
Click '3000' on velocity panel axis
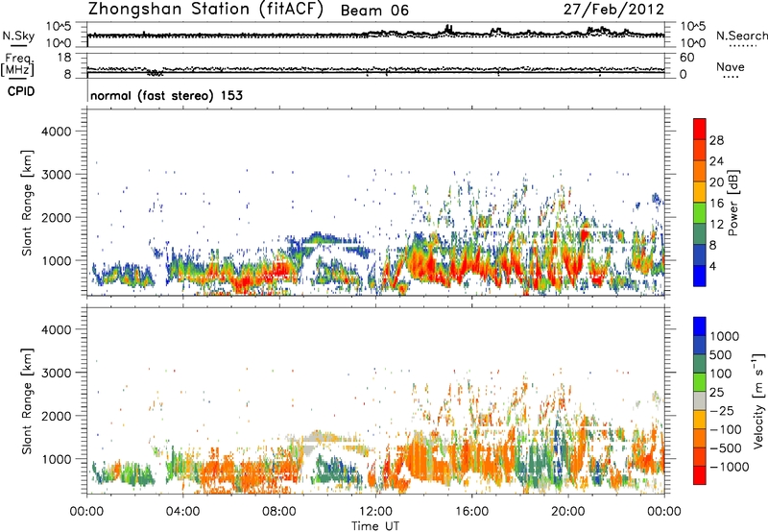[56, 373]
